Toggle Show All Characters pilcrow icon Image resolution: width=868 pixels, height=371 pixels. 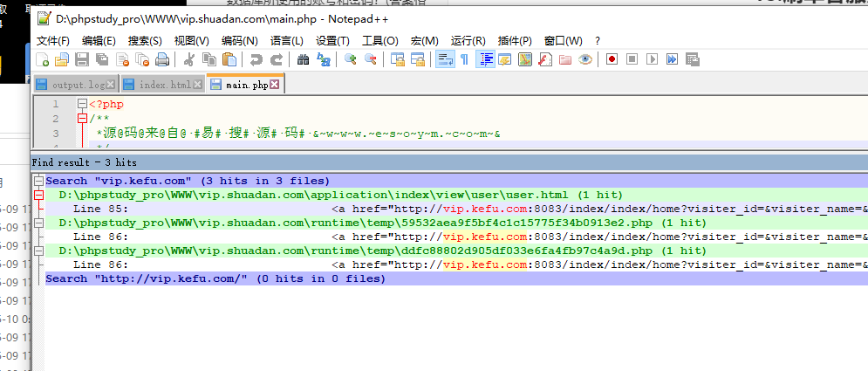[x=464, y=59]
